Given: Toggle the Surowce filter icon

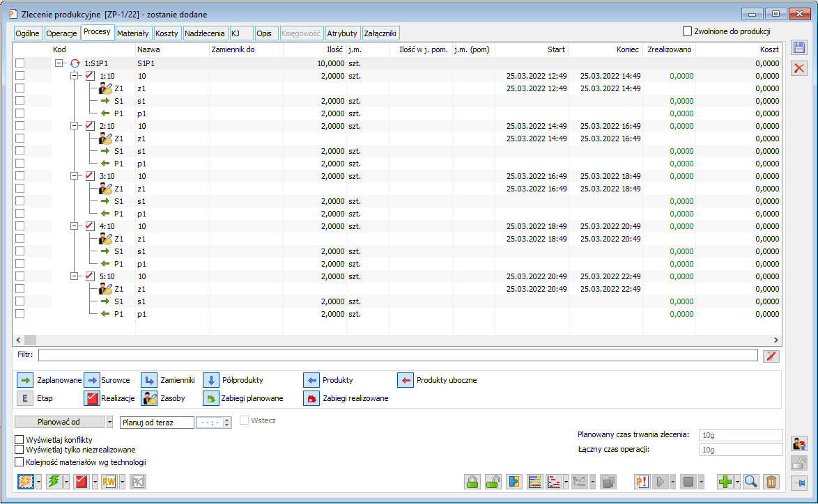Looking at the screenshot, I should pos(92,380).
